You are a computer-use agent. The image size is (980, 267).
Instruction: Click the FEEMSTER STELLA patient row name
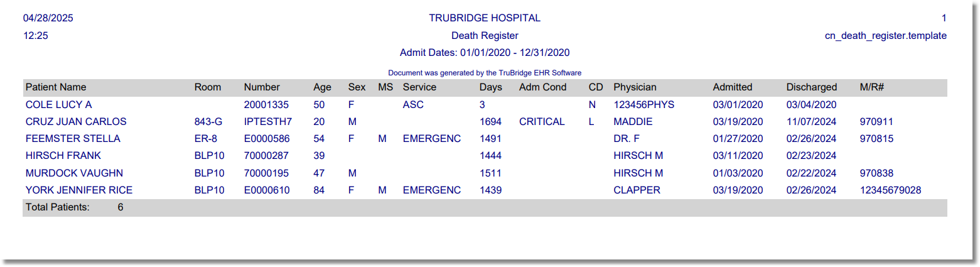point(73,139)
